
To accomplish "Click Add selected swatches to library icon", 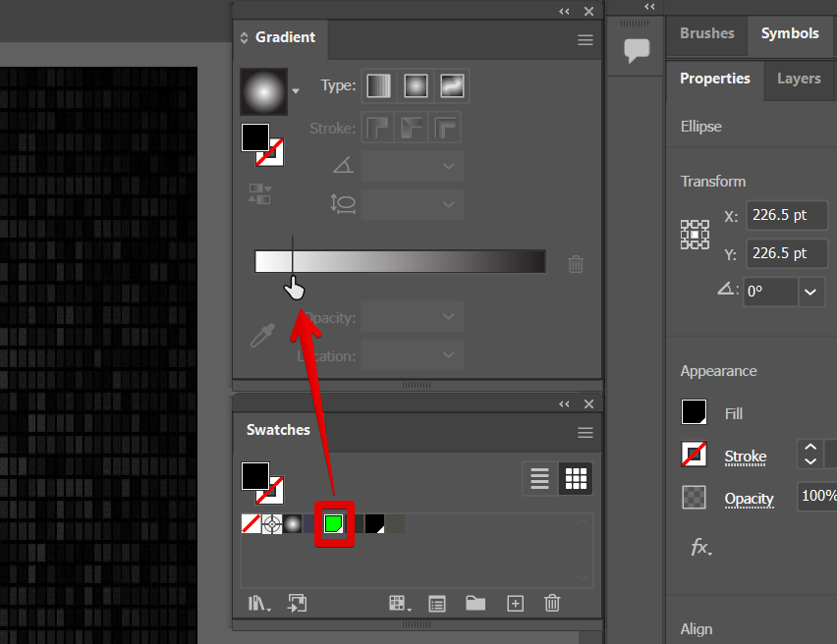I will [298, 604].
